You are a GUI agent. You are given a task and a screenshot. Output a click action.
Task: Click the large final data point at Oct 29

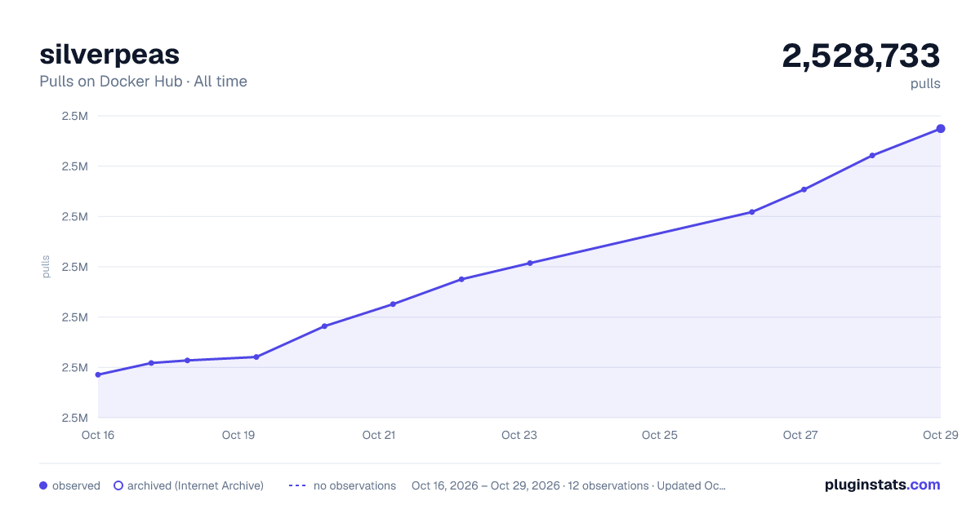[941, 129]
